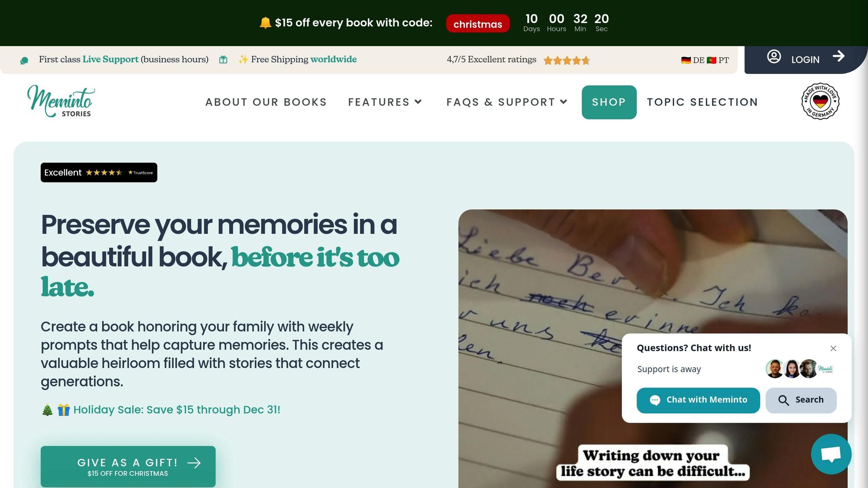The width and height of the screenshot is (868, 488).
Task: Click the handwriting video thumbnail
Action: 653,348
